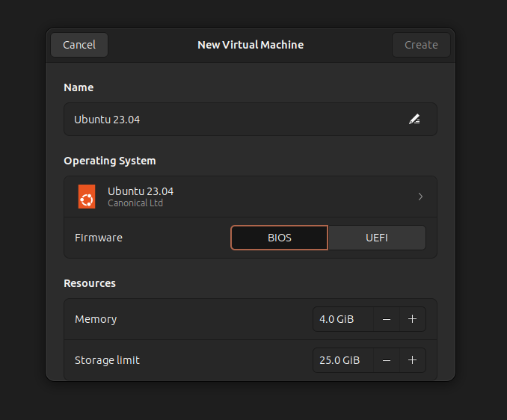Click the Cancel button
This screenshot has width=507, height=420.
[79, 45]
